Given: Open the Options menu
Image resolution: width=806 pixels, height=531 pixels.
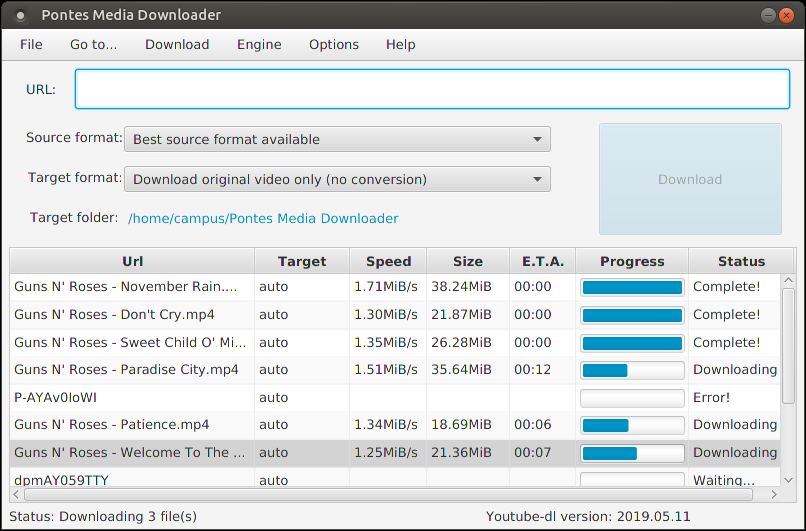Looking at the screenshot, I should (333, 44).
